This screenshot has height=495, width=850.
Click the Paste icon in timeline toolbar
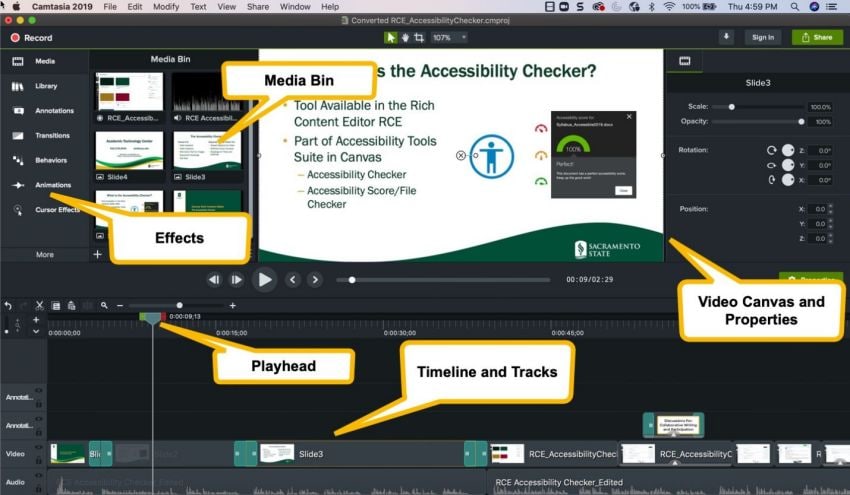point(71,306)
